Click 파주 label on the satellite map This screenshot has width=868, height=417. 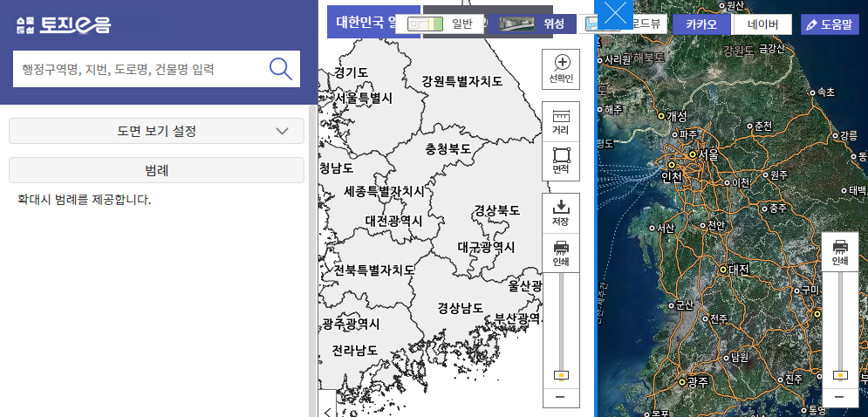(688, 134)
